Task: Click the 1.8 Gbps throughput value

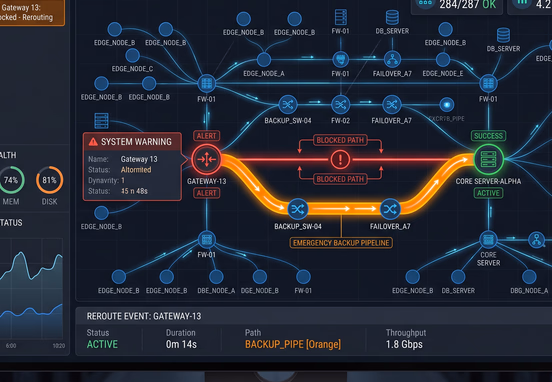Action: point(404,344)
